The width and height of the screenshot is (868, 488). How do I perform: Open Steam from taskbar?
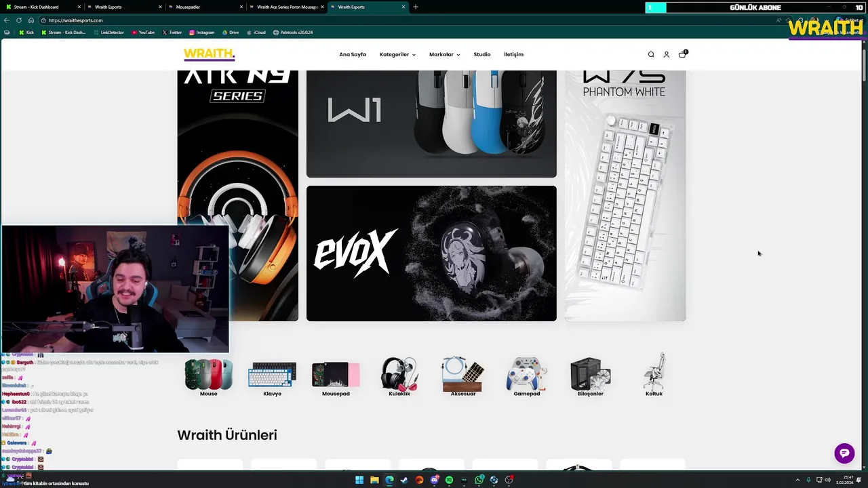coord(404,481)
